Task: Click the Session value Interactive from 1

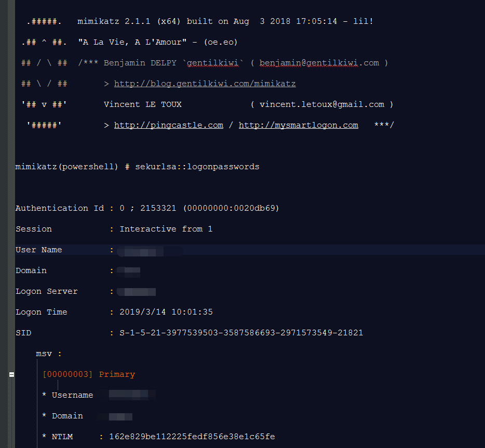Action: click(166, 229)
